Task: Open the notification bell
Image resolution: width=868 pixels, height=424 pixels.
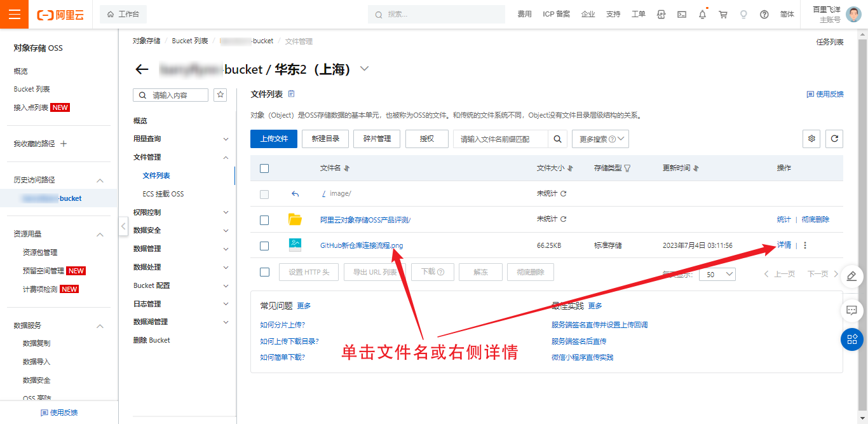Action: tap(702, 14)
